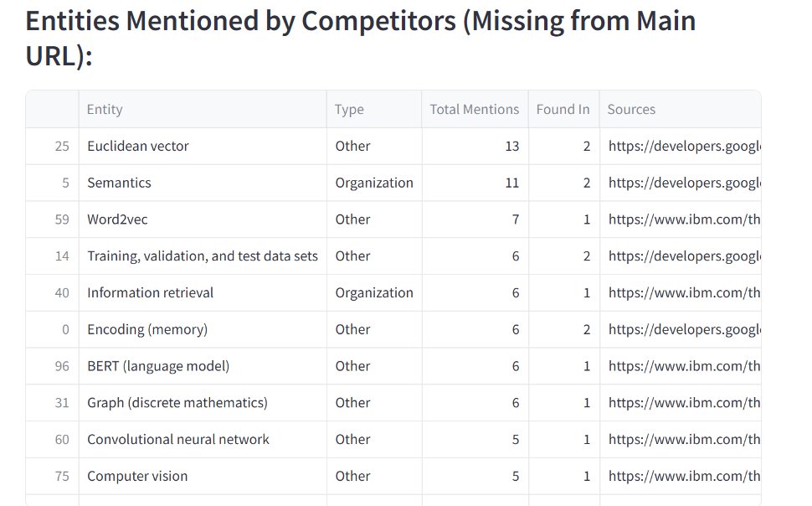The height and width of the screenshot is (506, 812).
Task: Select the Sources column header
Action: pos(681,110)
